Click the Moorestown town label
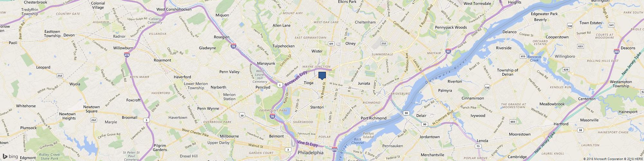644x161 pixels. point(520,134)
